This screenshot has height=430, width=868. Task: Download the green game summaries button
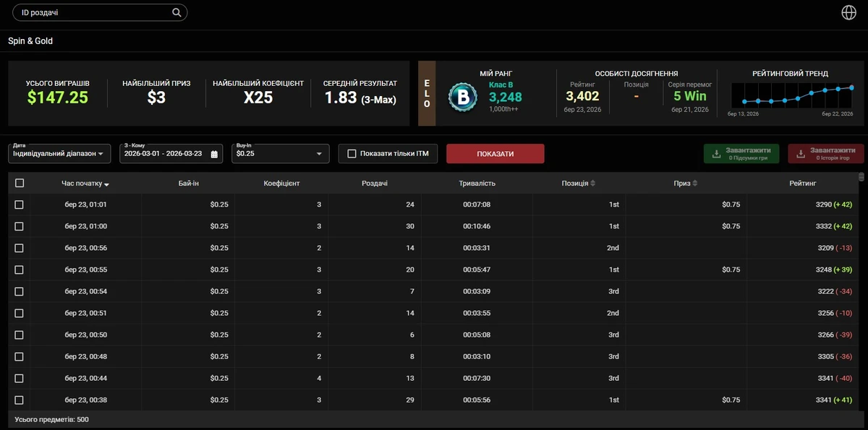pos(741,153)
